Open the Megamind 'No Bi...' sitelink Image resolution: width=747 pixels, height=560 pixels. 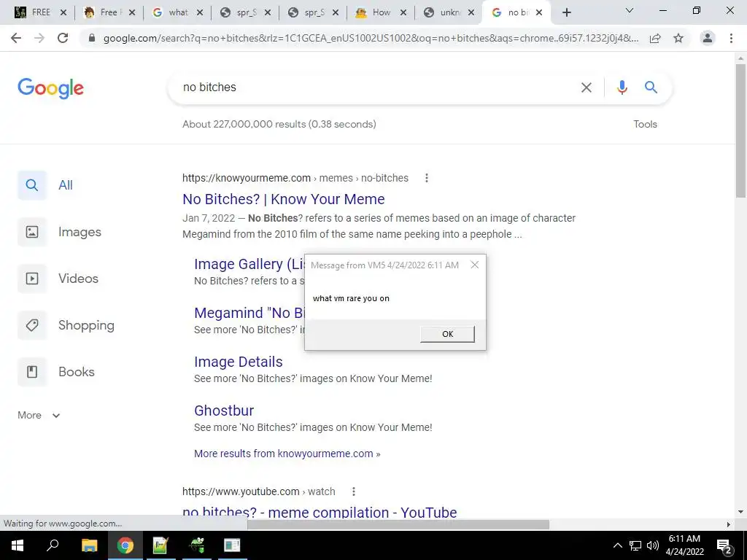click(x=249, y=313)
